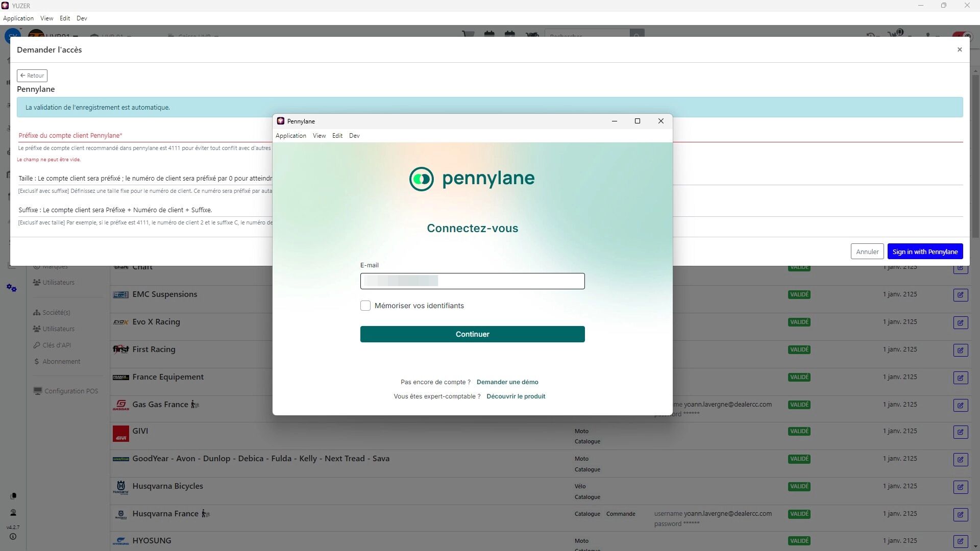Click Sign in with Pennylane button
Viewport: 980px width, 551px height.
(x=924, y=252)
